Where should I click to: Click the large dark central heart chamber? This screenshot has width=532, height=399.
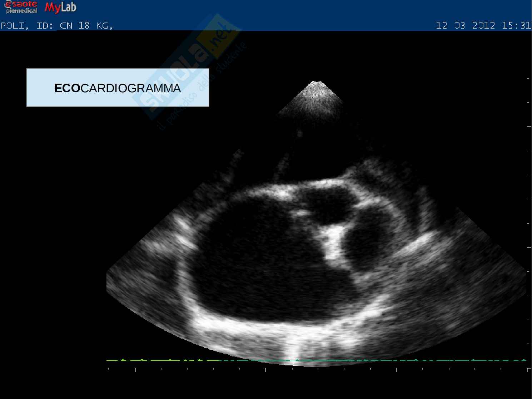coord(261,261)
